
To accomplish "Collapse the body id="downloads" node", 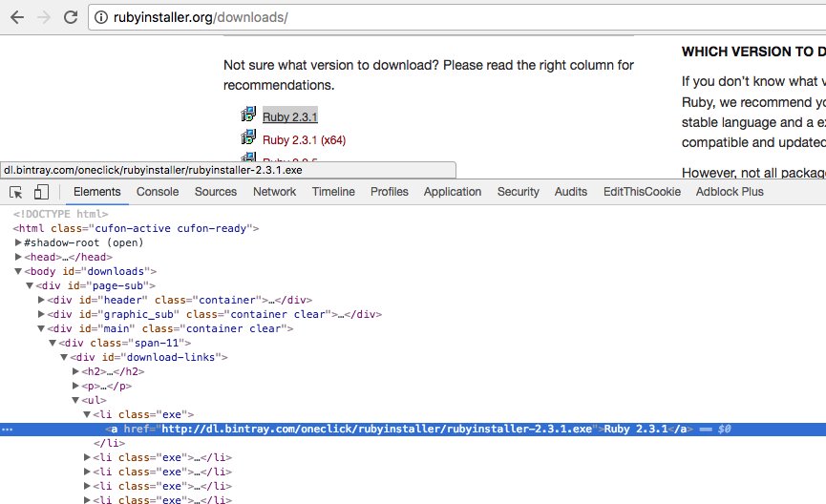I will 18,271.
